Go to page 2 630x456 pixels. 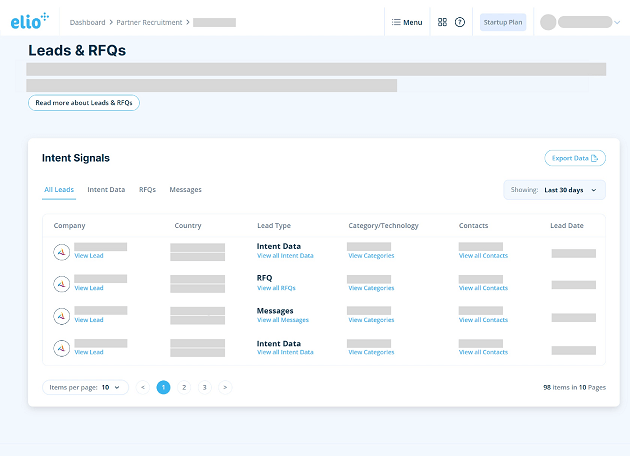[x=184, y=387]
